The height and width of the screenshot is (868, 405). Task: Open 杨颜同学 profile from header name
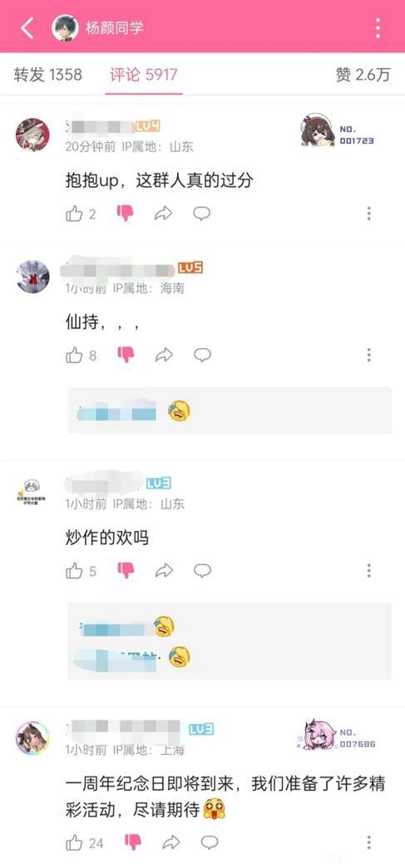(x=115, y=27)
